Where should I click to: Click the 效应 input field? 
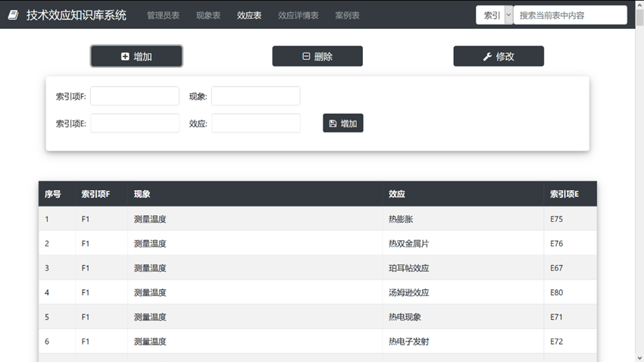point(256,123)
